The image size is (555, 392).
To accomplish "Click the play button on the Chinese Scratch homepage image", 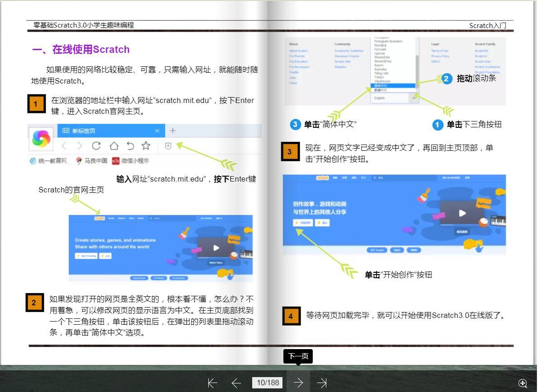I will tap(462, 213).
